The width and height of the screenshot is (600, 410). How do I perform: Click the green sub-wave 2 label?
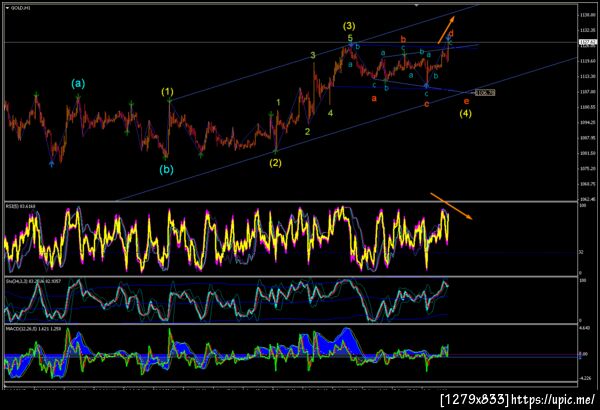307,132
